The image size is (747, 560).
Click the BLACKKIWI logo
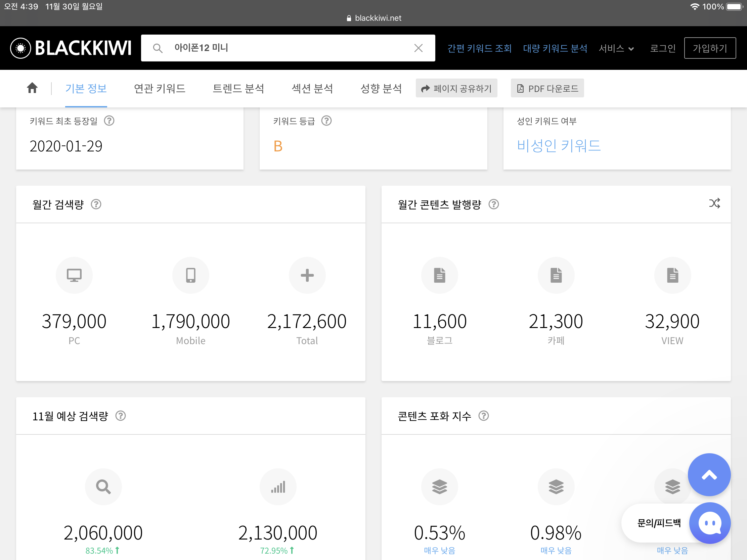click(71, 48)
